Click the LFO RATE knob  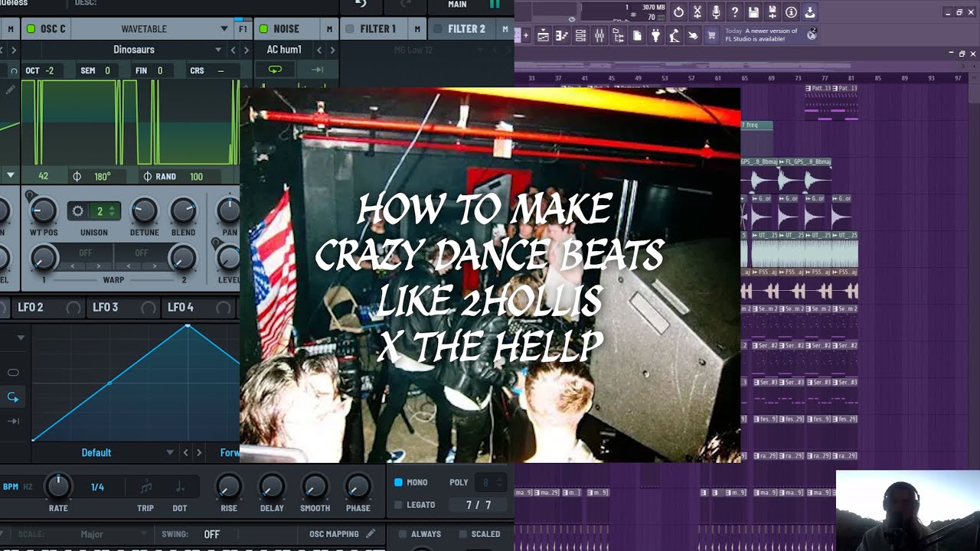58,486
